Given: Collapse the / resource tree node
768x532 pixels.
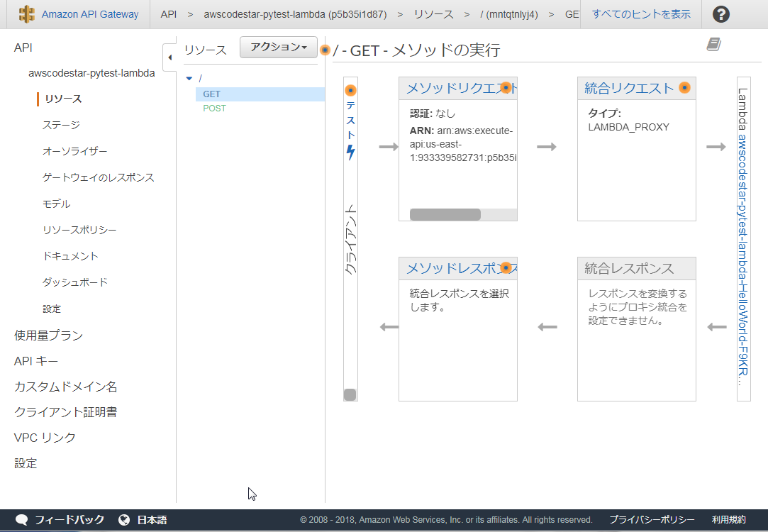Looking at the screenshot, I should [x=188, y=78].
